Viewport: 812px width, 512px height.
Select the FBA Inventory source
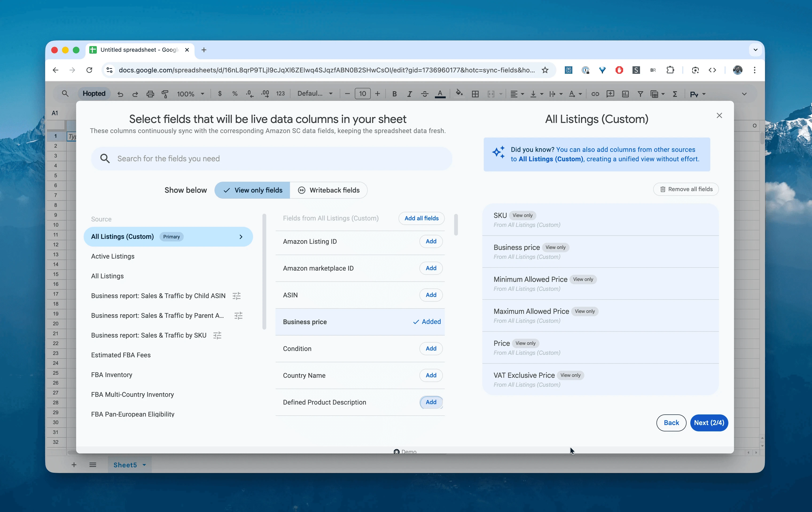click(112, 375)
